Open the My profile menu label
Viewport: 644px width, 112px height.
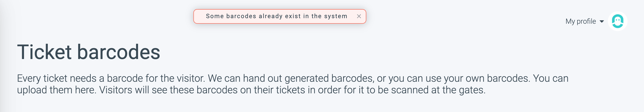581,21
